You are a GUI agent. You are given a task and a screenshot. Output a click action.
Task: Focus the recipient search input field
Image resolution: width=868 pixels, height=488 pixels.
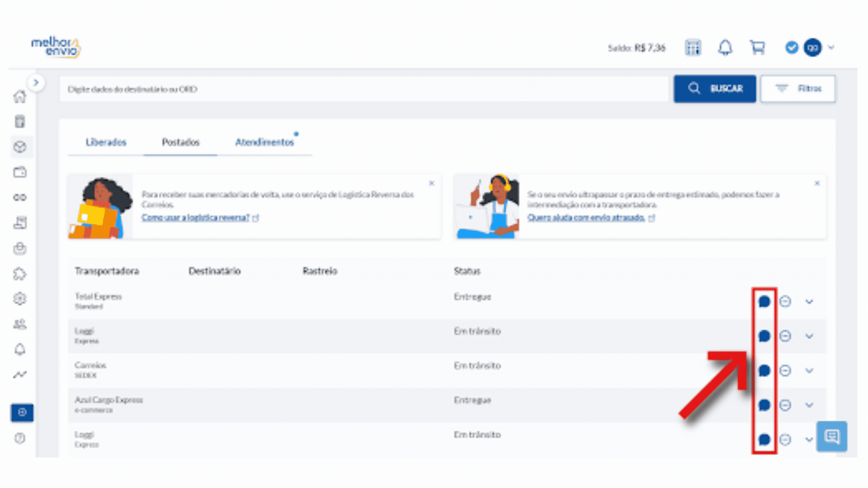(364, 89)
